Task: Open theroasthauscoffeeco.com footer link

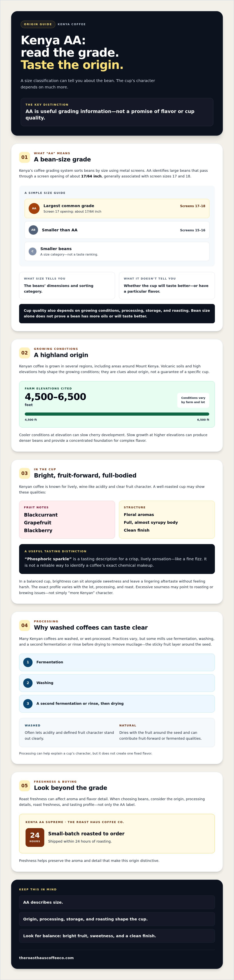Action: pos(46,958)
